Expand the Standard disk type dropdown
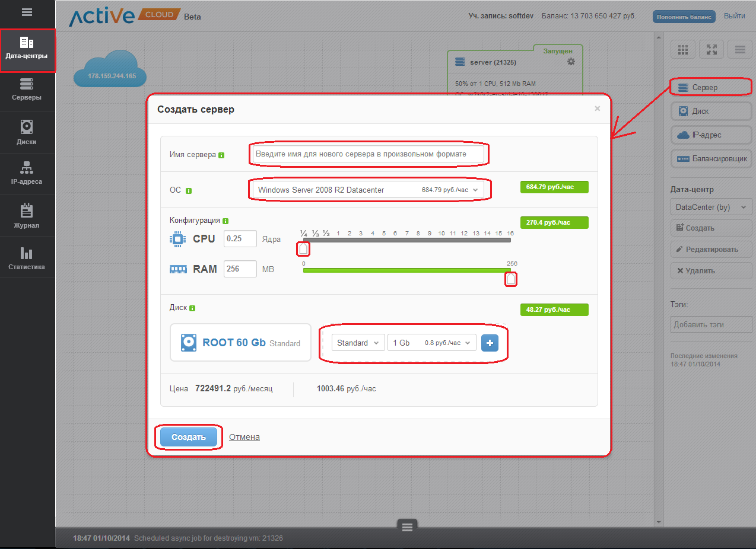756x549 pixels. (358, 343)
